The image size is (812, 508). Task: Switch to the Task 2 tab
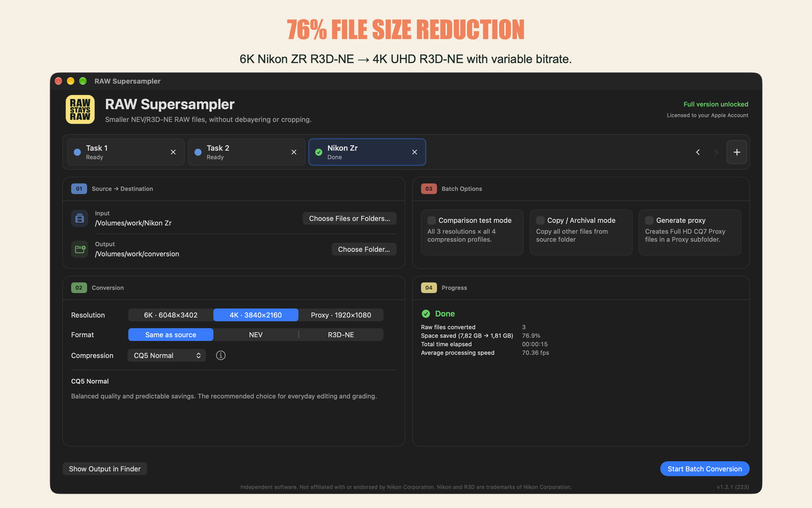(246, 152)
